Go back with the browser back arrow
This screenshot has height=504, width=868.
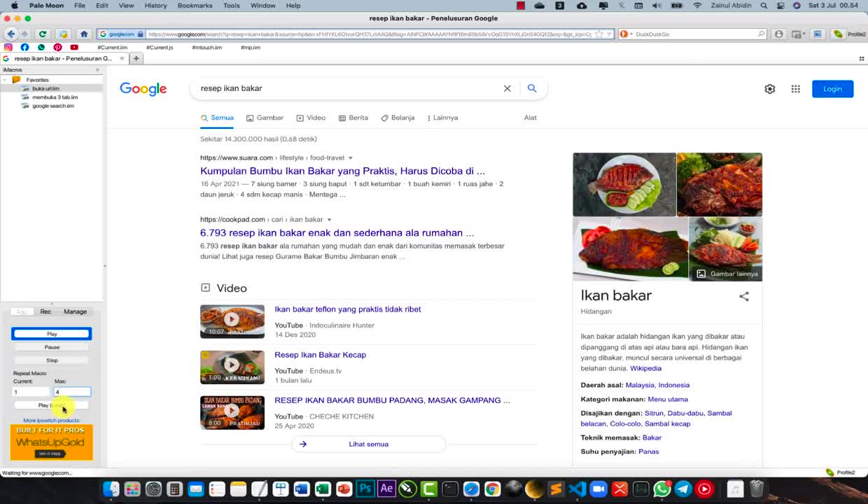[x=10, y=34]
